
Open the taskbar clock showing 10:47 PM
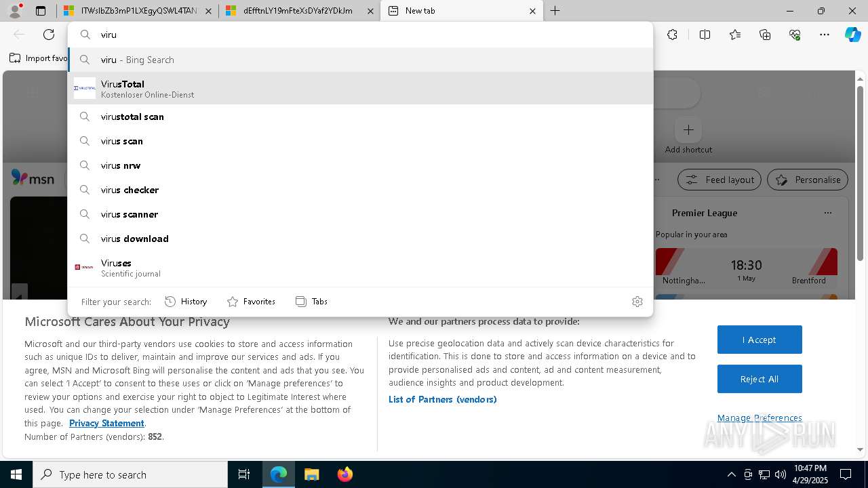tap(810, 474)
